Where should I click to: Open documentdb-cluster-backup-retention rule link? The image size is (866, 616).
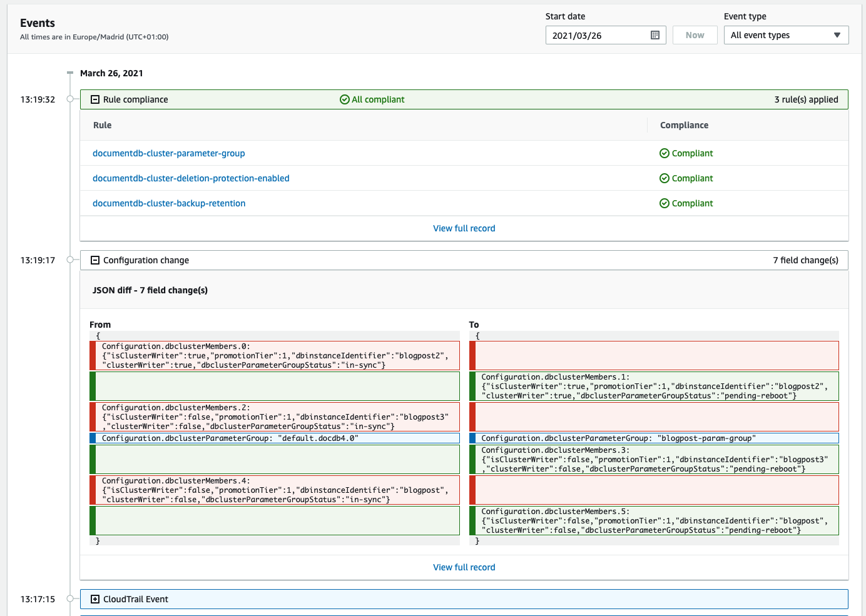pyautogui.click(x=169, y=203)
